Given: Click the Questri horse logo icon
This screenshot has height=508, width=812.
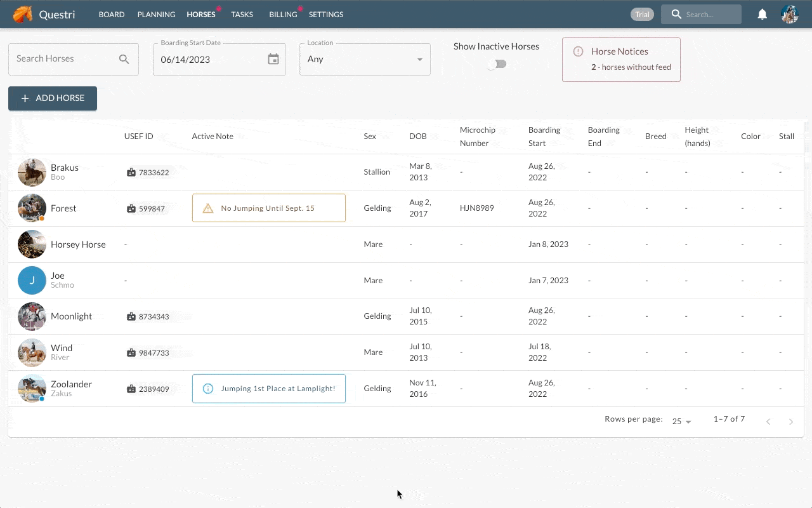Looking at the screenshot, I should (x=23, y=14).
